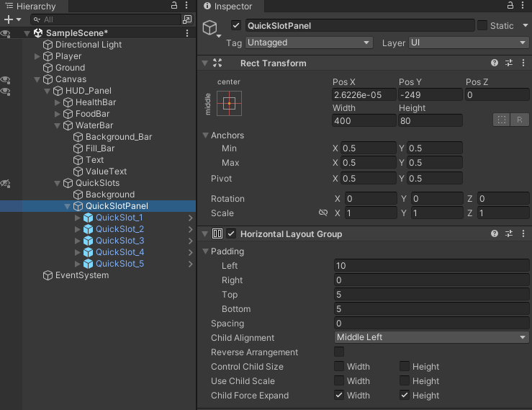Viewport: 532px width, 410px height.
Task: Enable Control Child Size Height
Action: point(405,366)
